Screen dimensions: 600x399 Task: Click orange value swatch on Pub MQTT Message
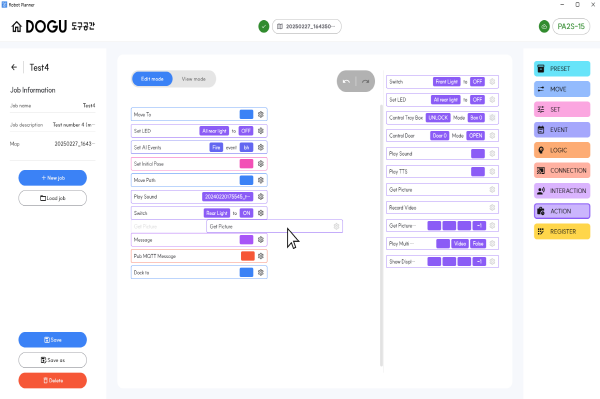click(x=248, y=256)
